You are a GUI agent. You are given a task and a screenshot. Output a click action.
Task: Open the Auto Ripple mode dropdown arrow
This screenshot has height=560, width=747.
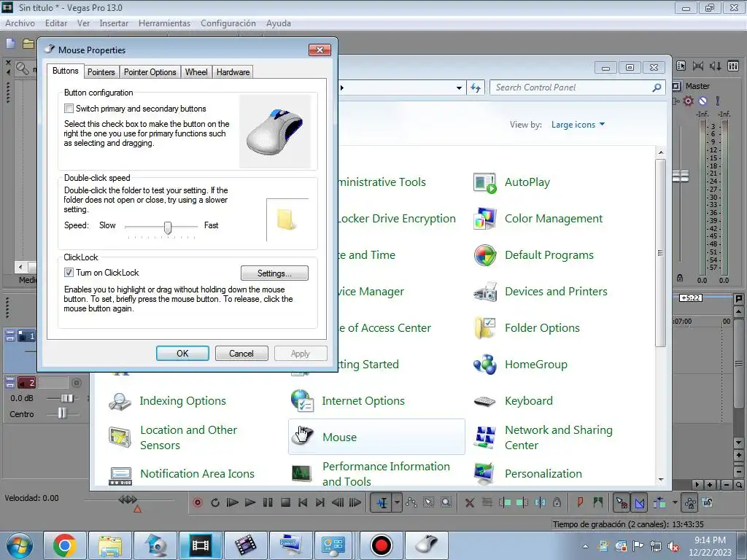coord(675,503)
